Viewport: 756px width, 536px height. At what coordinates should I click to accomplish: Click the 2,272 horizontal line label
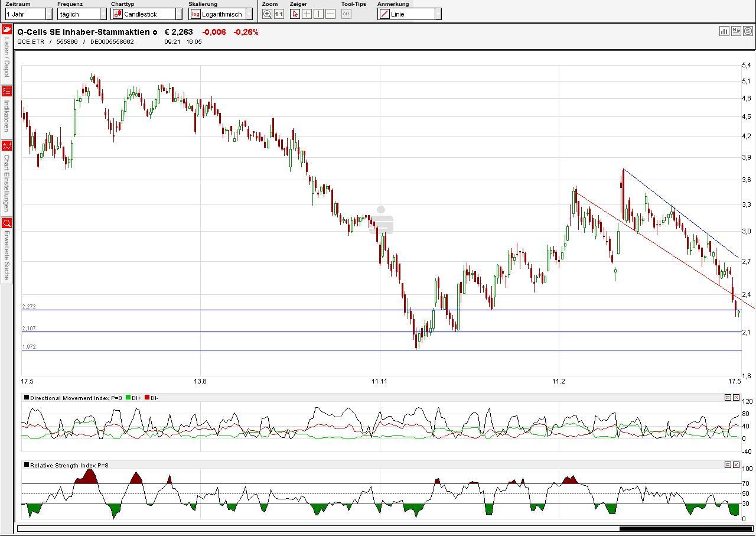29,307
